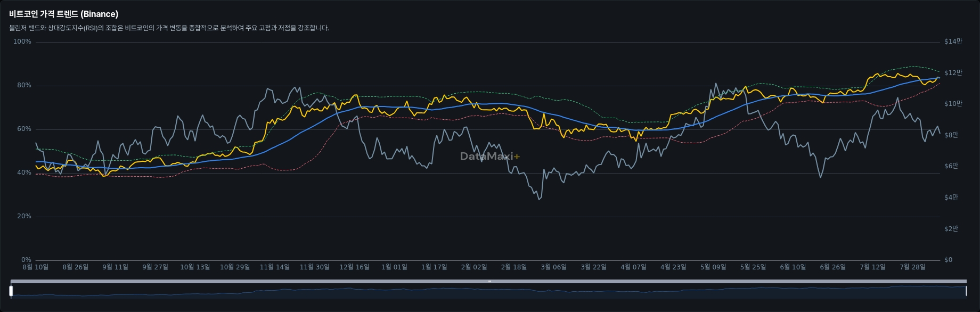
Task: Click the 5월 09일 date label
Action: (713, 267)
